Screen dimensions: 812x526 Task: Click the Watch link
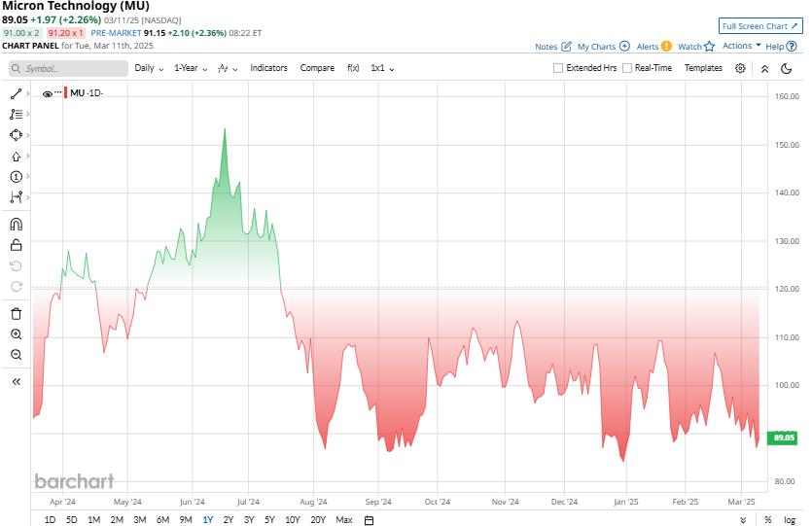tap(689, 47)
